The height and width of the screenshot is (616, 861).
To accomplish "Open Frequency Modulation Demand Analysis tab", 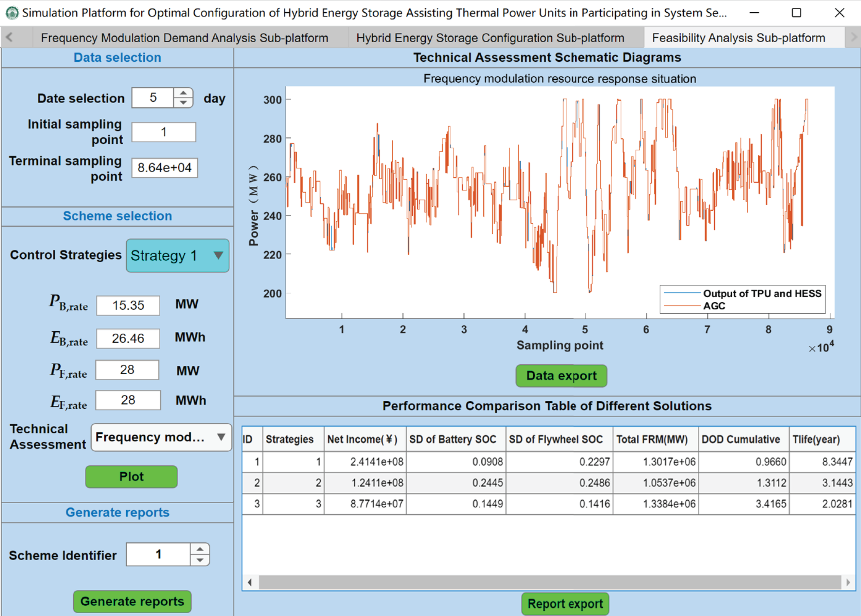I will point(184,37).
